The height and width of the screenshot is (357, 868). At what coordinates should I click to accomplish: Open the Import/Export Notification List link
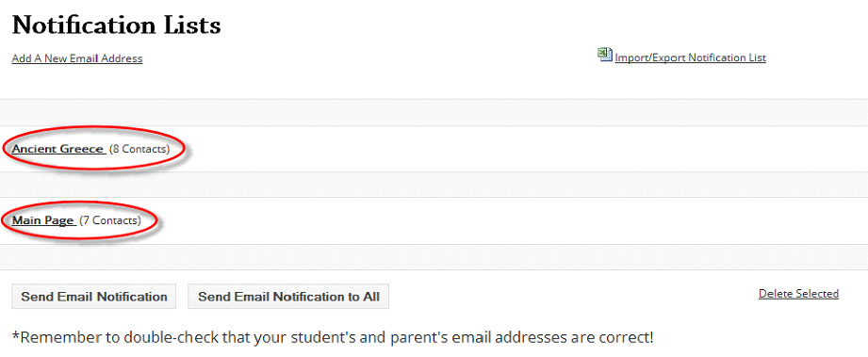click(x=690, y=57)
